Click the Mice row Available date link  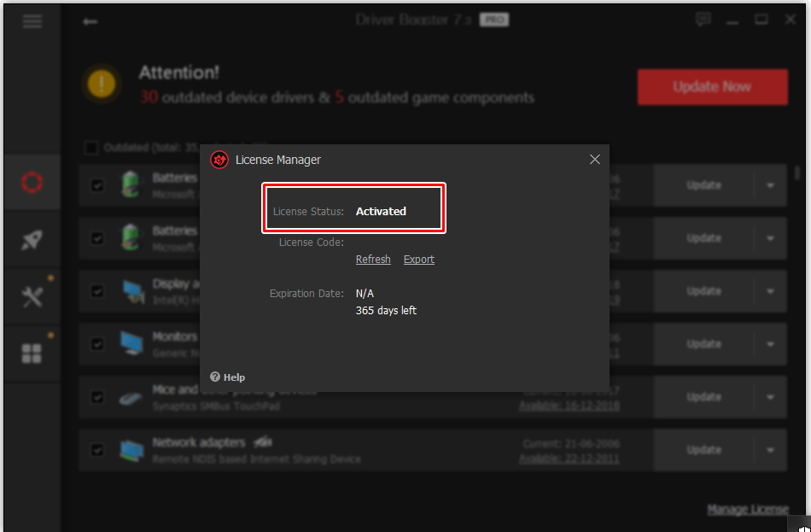(x=569, y=406)
